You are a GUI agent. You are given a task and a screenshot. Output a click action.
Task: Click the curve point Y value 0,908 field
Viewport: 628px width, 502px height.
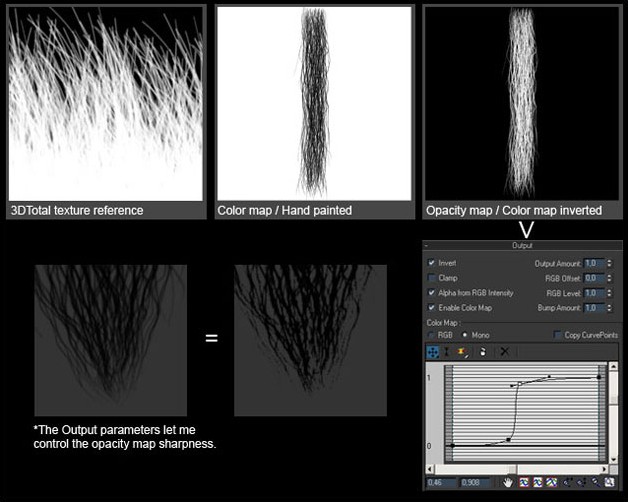pyautogui.click(x=475, y=482)
